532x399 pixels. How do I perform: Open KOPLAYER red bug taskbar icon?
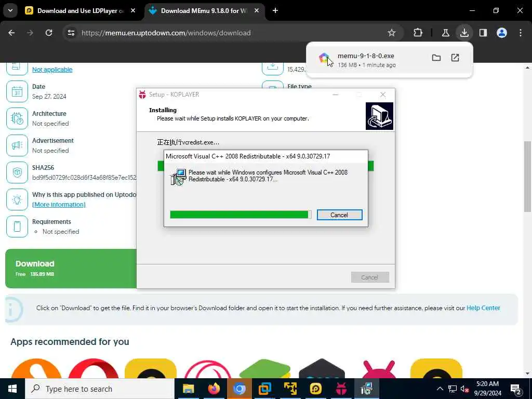(x=341, y=389)
